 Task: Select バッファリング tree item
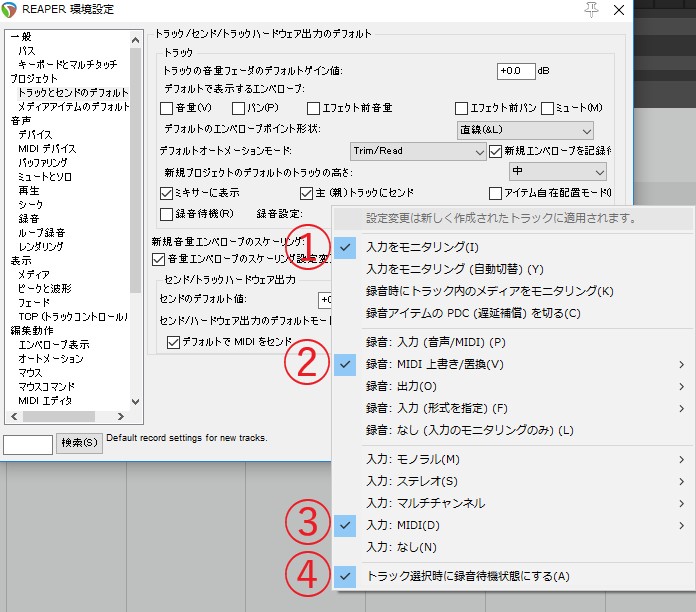[43, 162]
